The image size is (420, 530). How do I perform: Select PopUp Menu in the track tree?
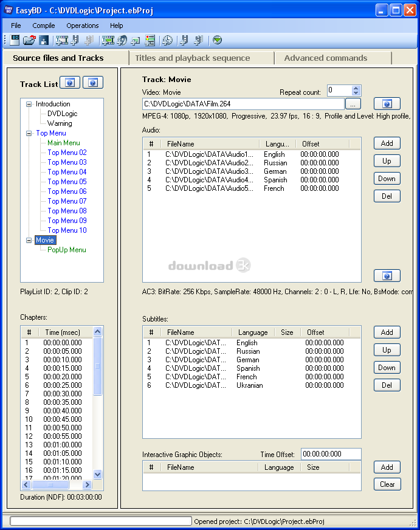click(x=67, y=250)
